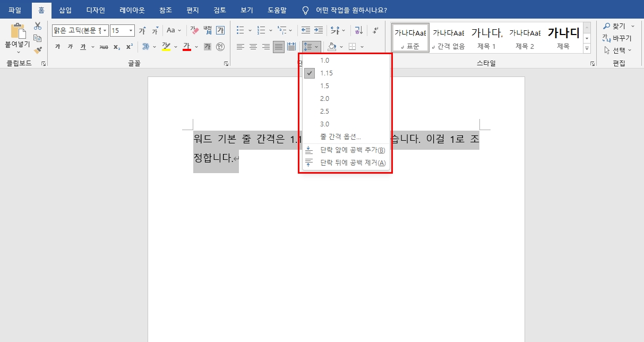Click the sort icon in the paragraph group

pyautogui.click(x=359, y=30)
